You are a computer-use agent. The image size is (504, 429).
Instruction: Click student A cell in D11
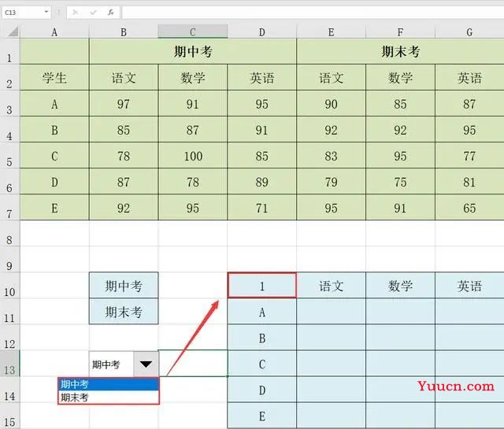pyautogui.click(x=262, y=312)
